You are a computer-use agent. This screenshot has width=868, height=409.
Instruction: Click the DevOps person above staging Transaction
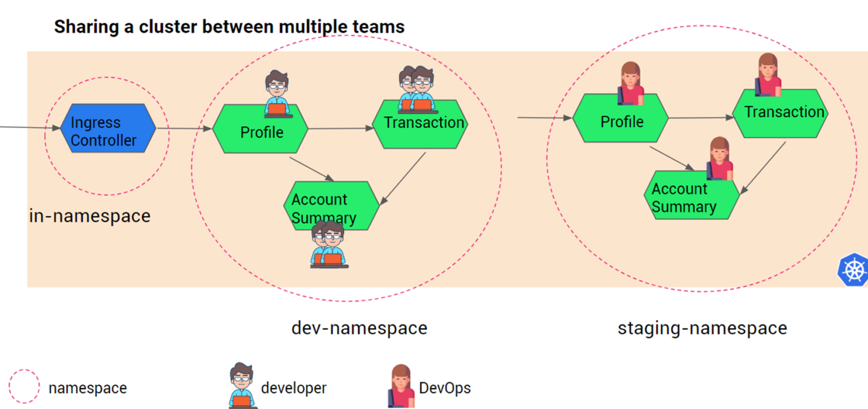point(768,74)
